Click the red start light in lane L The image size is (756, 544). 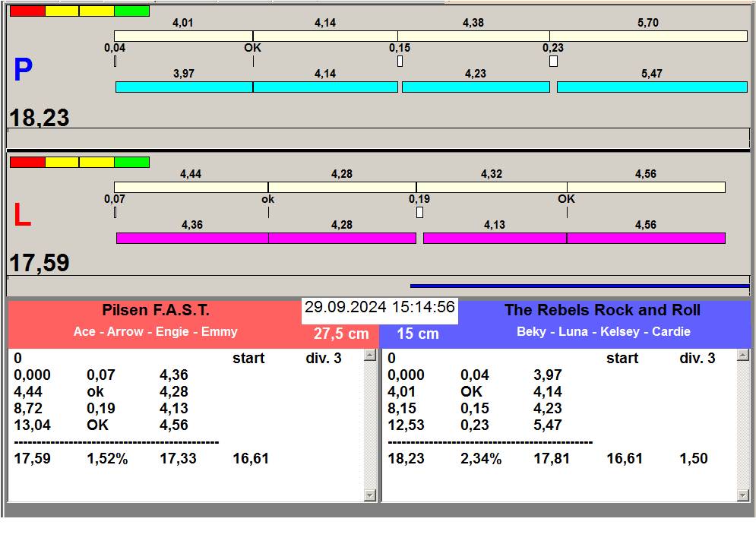pos(27,163)
